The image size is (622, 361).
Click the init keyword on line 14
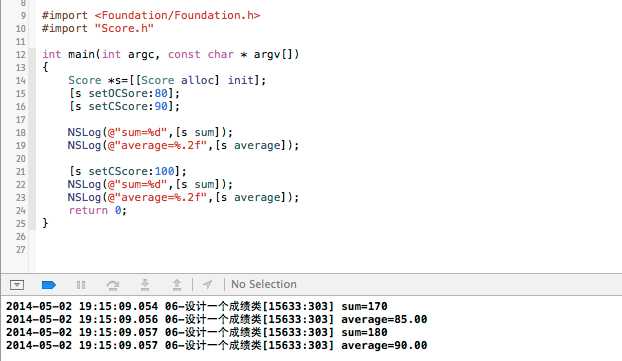tap(240, 80)
